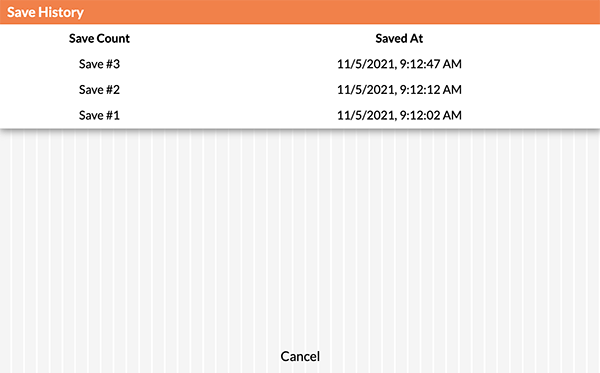600x373 pixels.
Task: Click the #1 number in the list
Action: click(113, 115)
